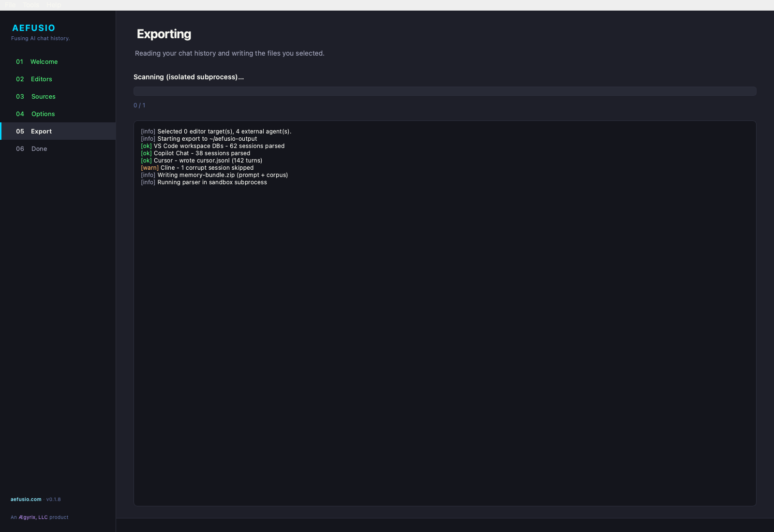This screenshot has height=532, width=774.
Task: Select the log output console area
Action: (445, 314)
